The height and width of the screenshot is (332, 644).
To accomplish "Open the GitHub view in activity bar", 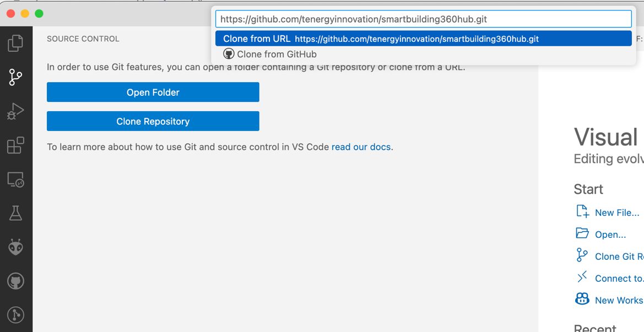I will (x=15, y=281).
